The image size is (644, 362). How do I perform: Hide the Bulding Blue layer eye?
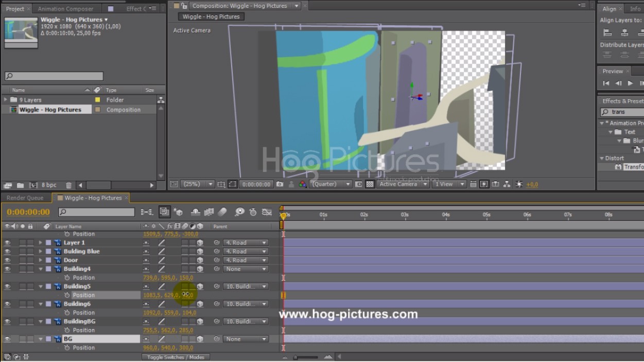tap(7, 251)
